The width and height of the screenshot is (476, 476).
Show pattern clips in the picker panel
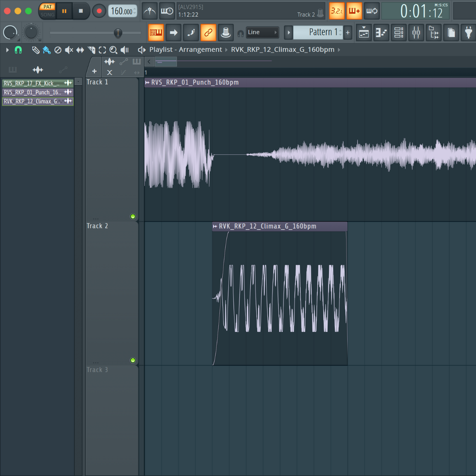coord(13,70)
